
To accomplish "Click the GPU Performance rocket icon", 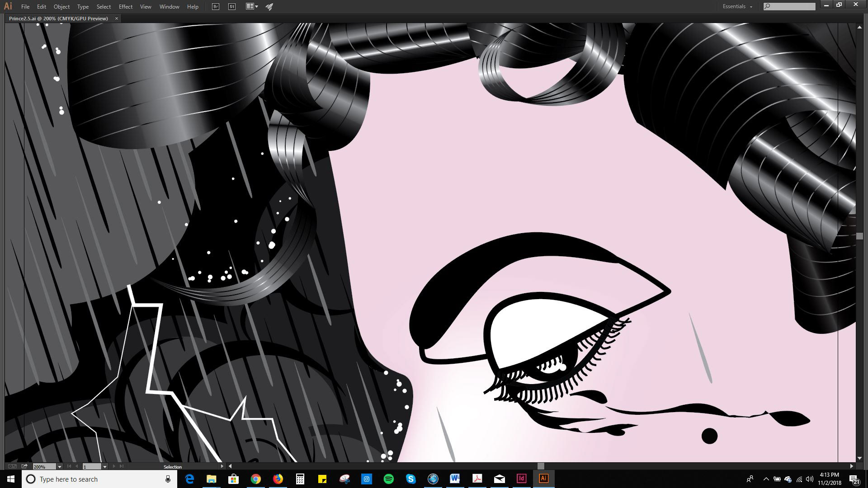I will (x=269, y=7).
